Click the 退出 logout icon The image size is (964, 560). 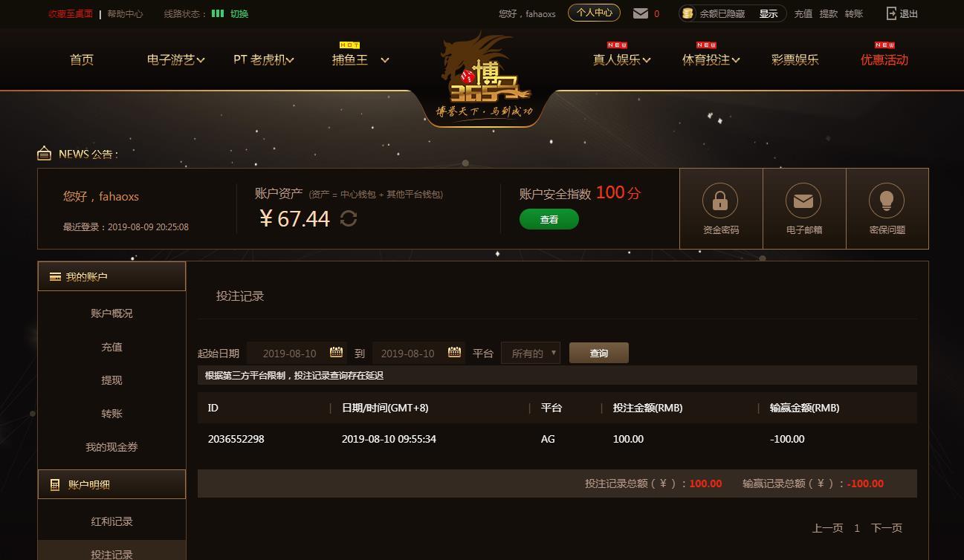[x=892, y=13]
